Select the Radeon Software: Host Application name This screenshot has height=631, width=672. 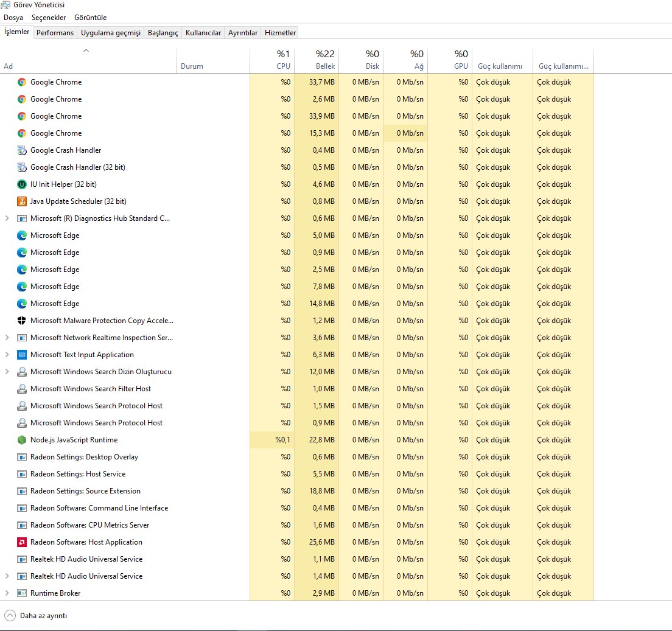click(x=86, y=542)
